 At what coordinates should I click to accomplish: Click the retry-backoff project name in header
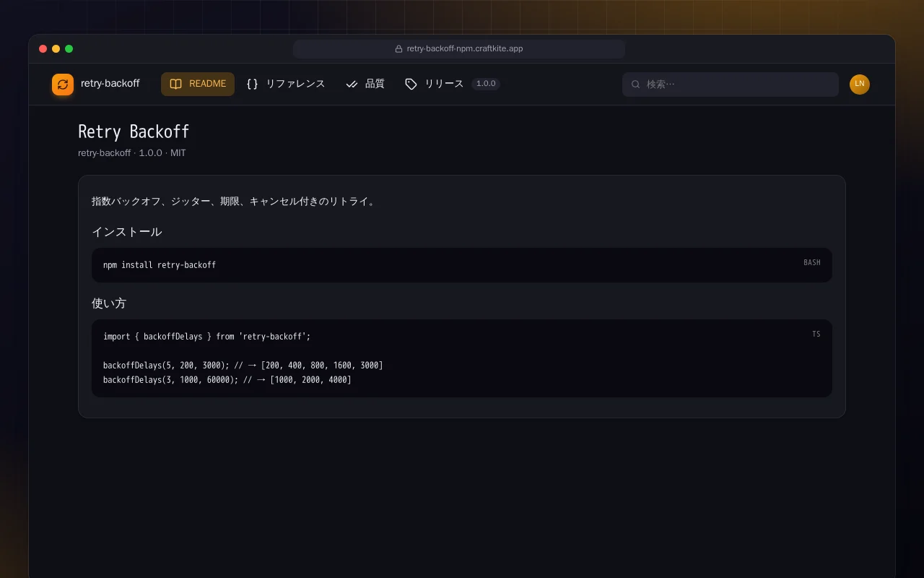coord(110,84)
